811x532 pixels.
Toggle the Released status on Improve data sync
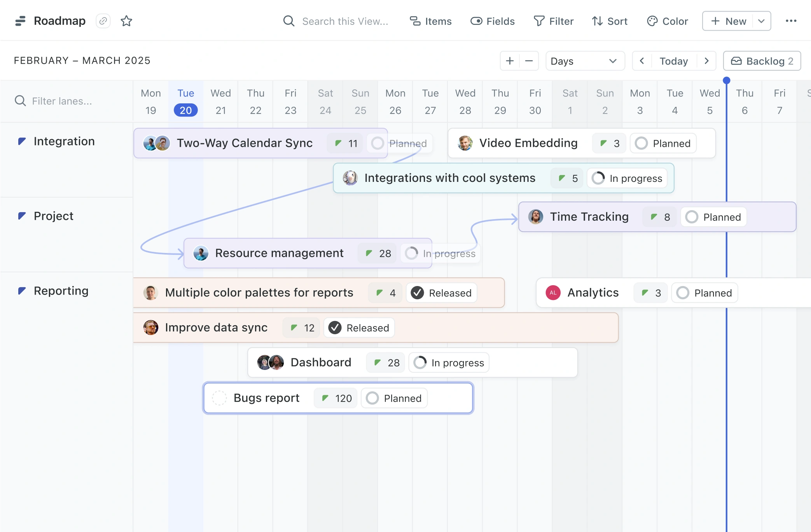point(358,328)
